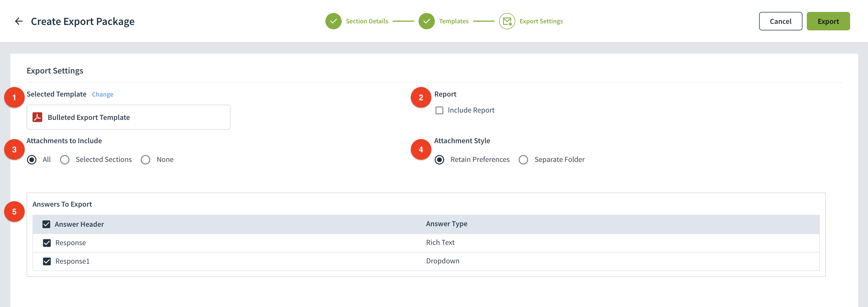Image resolution: width=868 pixels, height=307 pixels.
Task: Click the Section Details step checkmark icon
Action: (x=333, y=21)
